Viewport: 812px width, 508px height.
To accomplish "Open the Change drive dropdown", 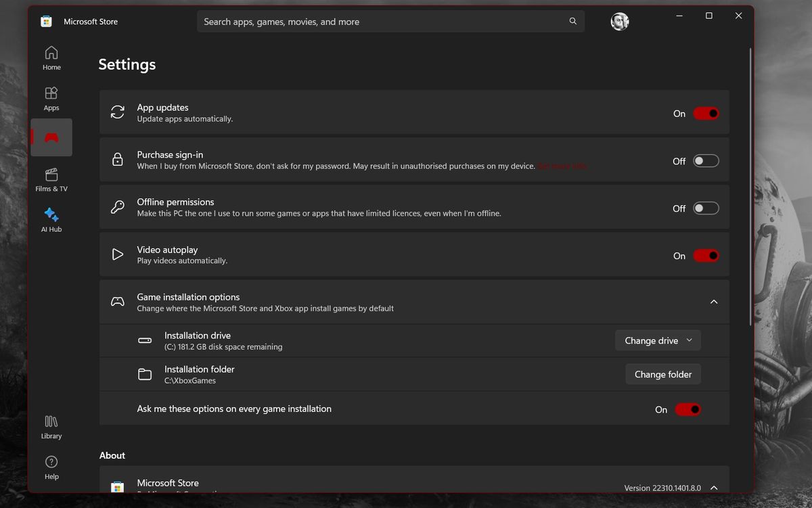I will pos(657,340).
